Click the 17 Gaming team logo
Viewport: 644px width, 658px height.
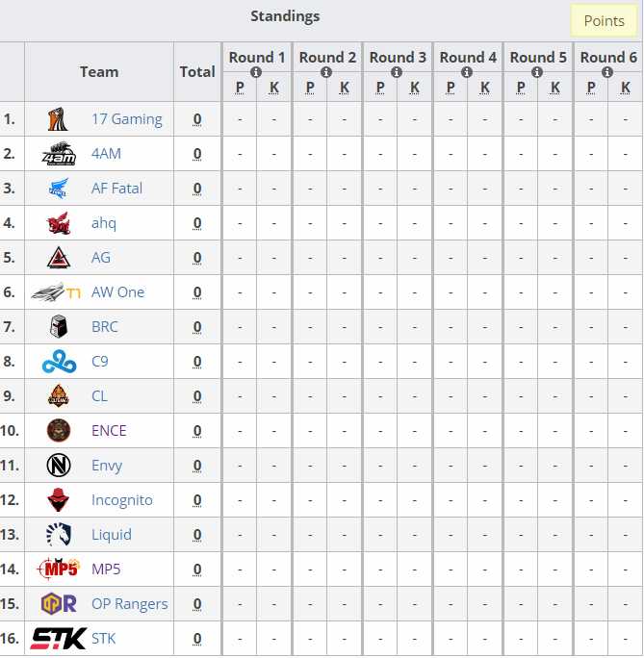pyautogui.click(x=59, y=119)
